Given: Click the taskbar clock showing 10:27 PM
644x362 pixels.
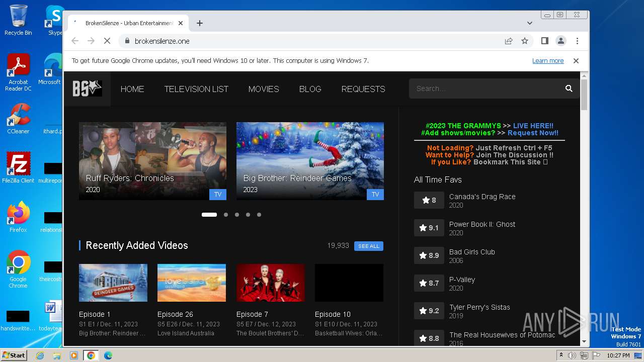Looking at the screenshot, I should click(x=618, y=355).
